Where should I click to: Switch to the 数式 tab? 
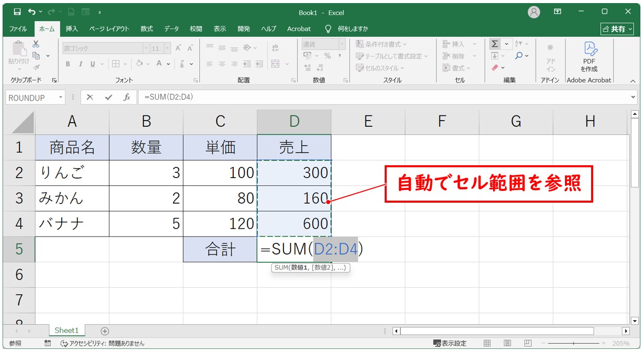click(x=147, y=29)
